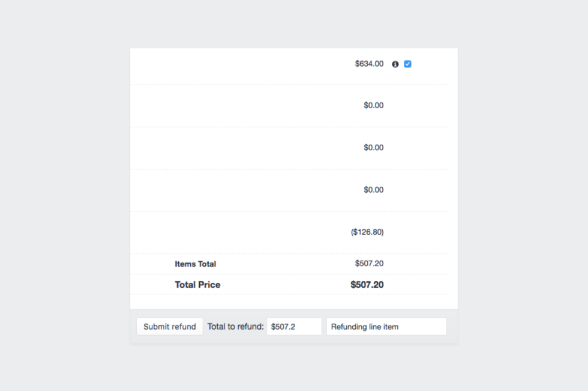Click the middle $0.00 amount
This screenshot has width=588, height=391.
(373, 148)
